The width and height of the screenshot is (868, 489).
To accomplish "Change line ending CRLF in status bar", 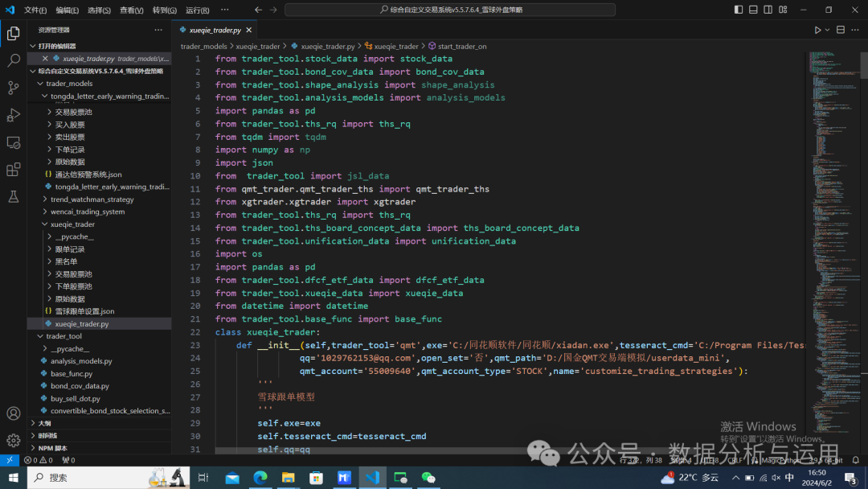I will pyautogui.click(x=735, y=460).
